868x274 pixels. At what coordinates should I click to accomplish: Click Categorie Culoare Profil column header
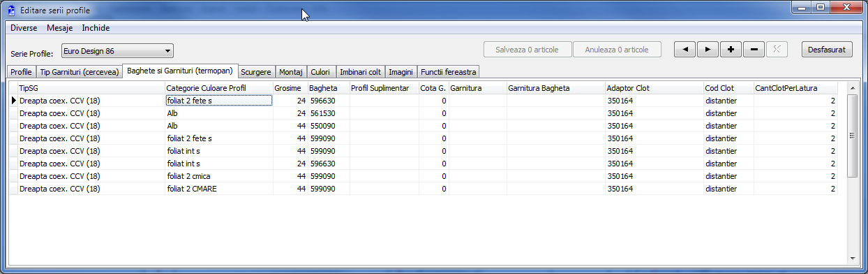219,88
